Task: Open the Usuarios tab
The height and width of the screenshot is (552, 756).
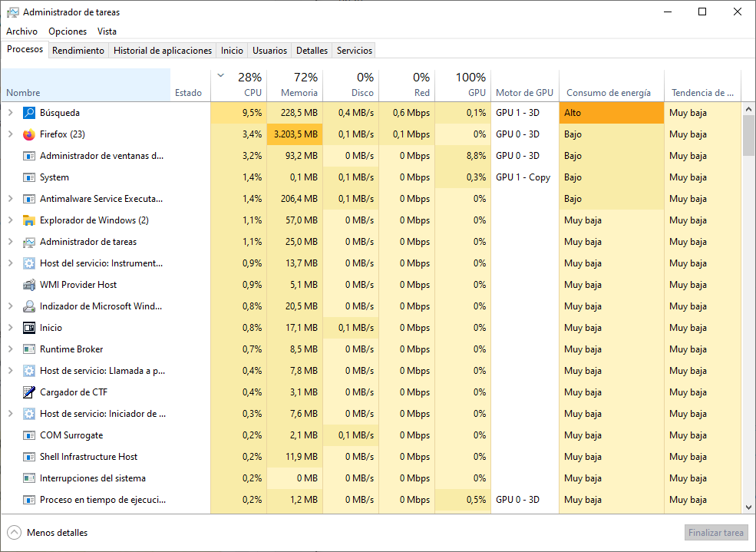Action: 269,51
